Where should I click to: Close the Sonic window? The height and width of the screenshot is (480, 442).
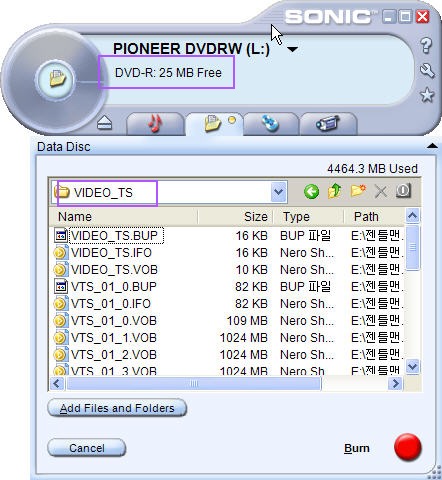coord(423,16)
